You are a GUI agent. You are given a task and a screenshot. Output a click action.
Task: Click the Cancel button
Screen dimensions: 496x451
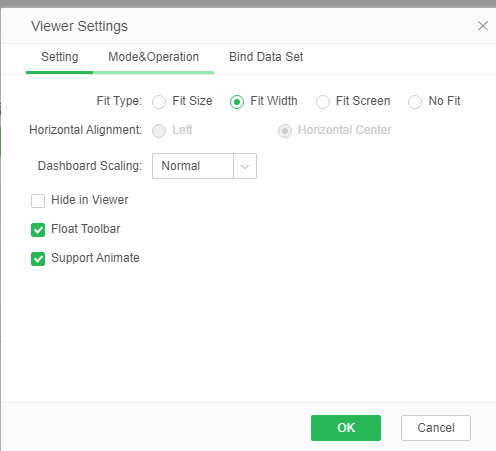tap(436, 428)
